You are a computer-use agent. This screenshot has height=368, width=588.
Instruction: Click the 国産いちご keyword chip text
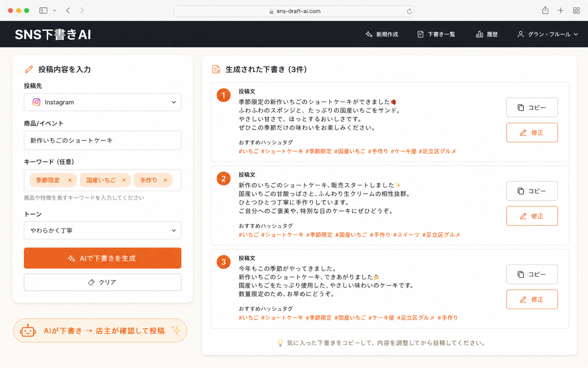click(x=101, y=180)
